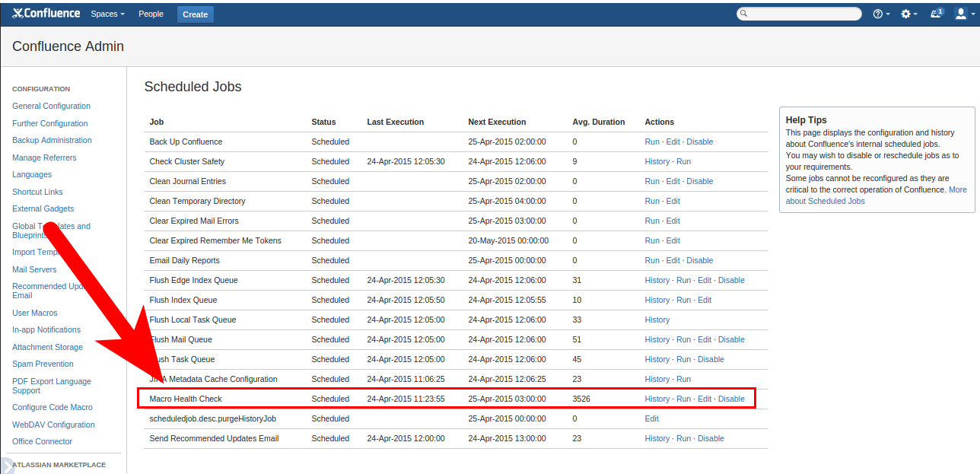The image size is (980, 474).
Task: Disable the Back Up Confluence job
Action: [700, 142]
